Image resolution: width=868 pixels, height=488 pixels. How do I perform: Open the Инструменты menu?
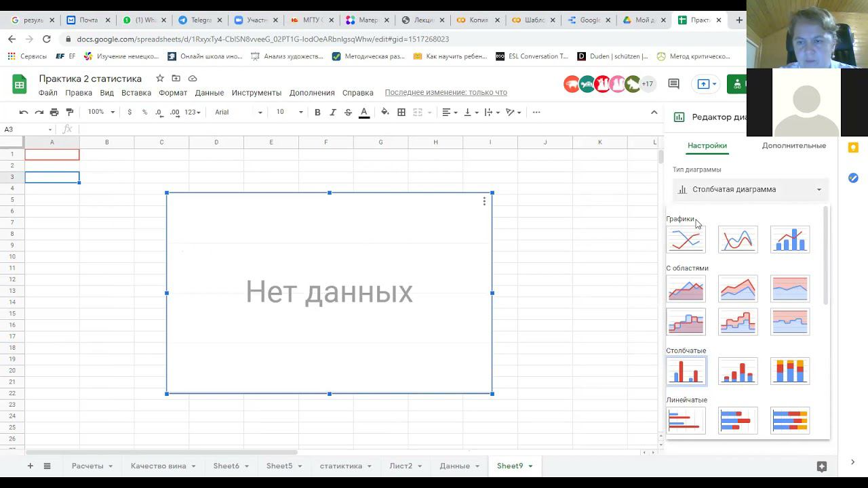pos(256,93)
